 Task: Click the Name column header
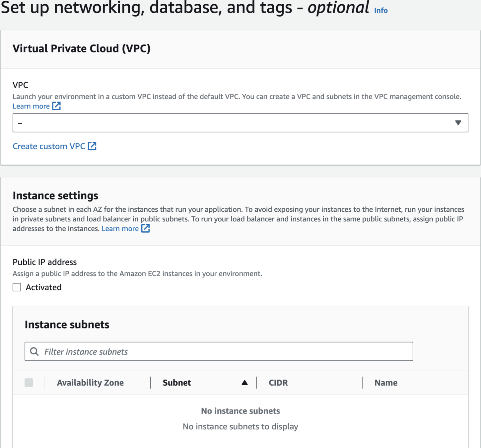point(386,383)
